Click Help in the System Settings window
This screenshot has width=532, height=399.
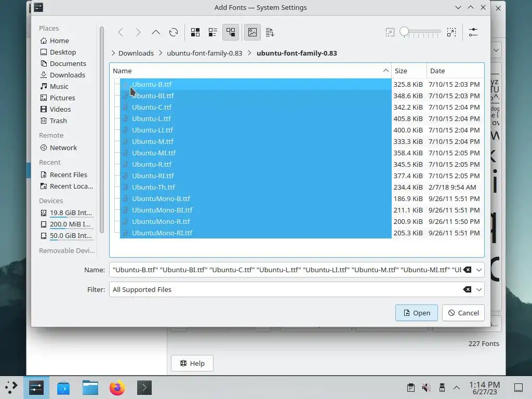coord(192,363)
